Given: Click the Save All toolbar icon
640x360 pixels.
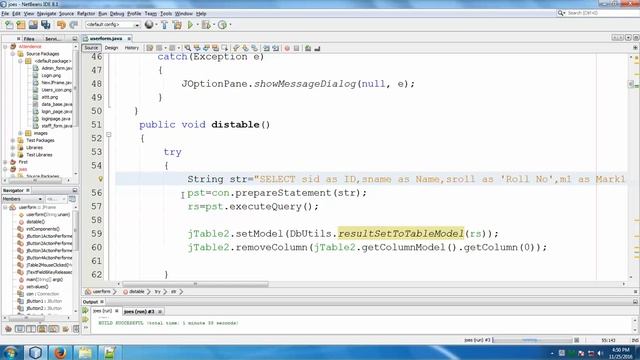Looking at the screenshot, I should [x=45, y=25].
